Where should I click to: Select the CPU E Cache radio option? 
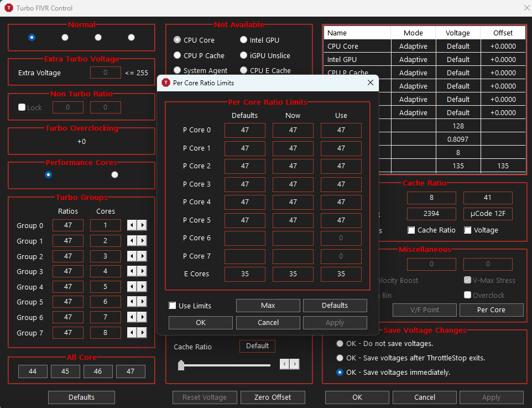coord(265,70)
